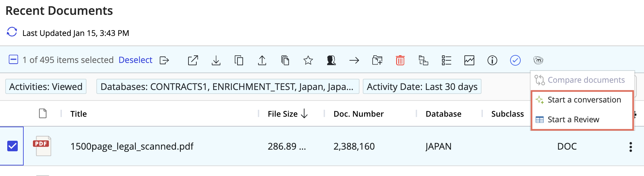Image resolution: width=644 pixels, height=176 pixels.
Task: Click the add to folder icon
Action: [377, 60]
